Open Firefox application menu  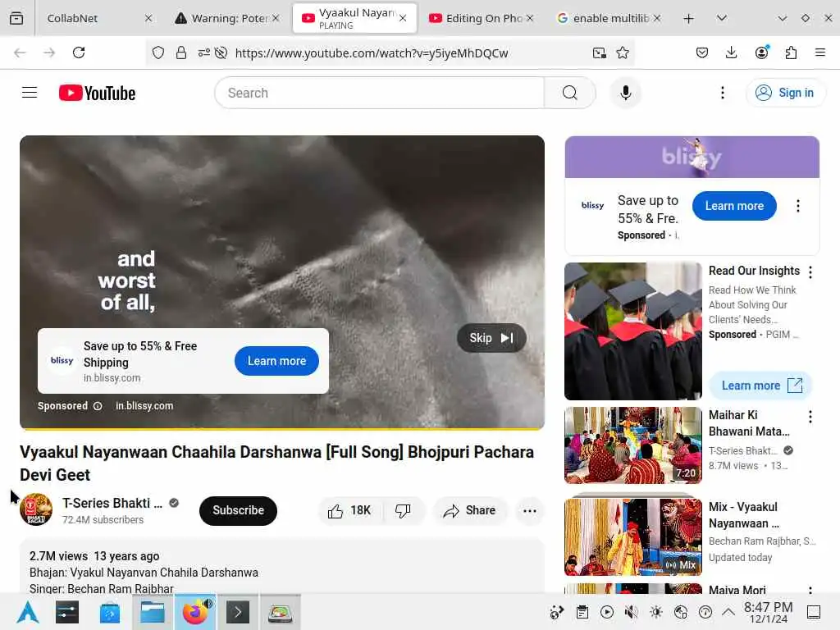pyautogui.click(x=819, y=52)
